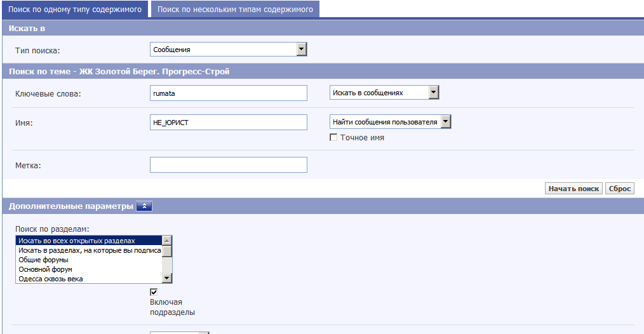
Task: Click into the Метка input field
Action: pos(228,165)
